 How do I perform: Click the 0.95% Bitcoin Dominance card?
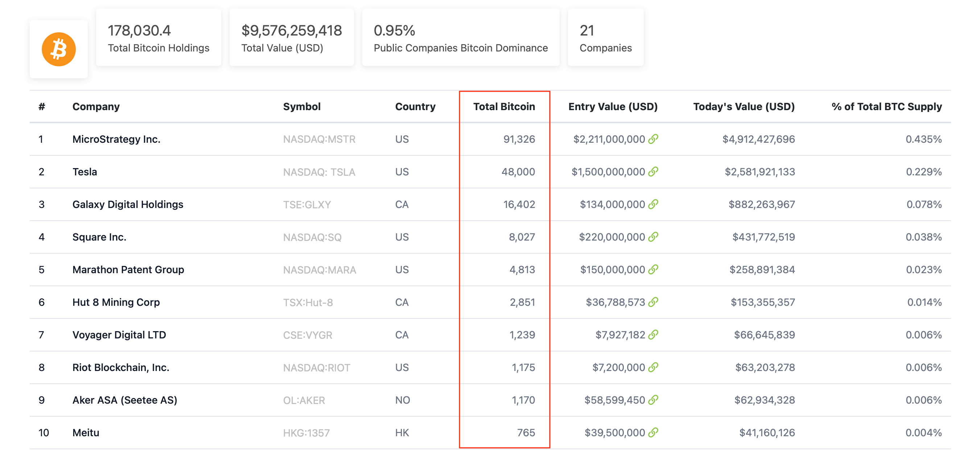[x=460, y=38]
